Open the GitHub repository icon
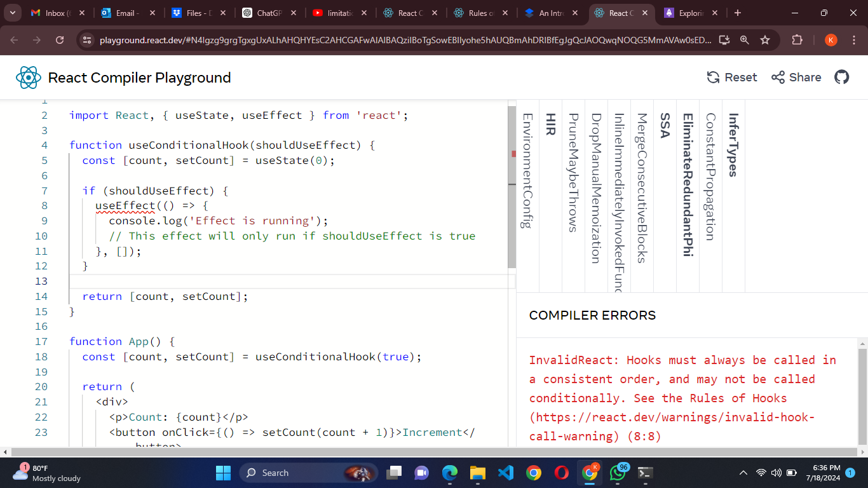The width and height of the screenshot is (868, 488). (x=841, y=78)
